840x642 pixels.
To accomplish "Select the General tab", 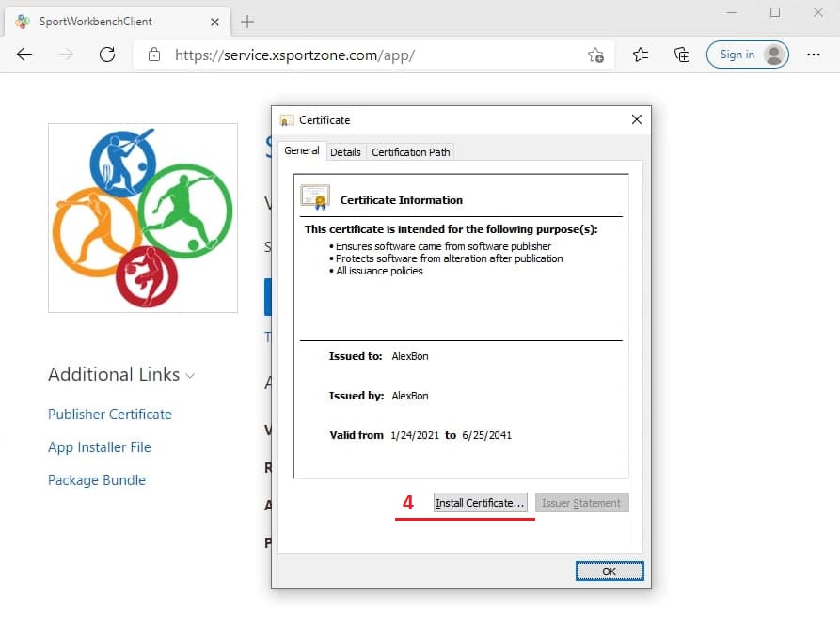I will pos(302,150).
